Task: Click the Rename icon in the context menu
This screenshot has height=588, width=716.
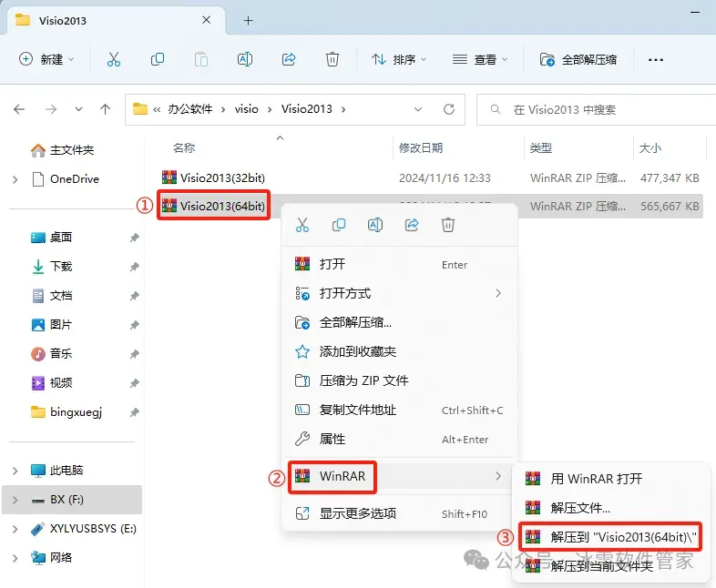Action: tap(375, 225)
